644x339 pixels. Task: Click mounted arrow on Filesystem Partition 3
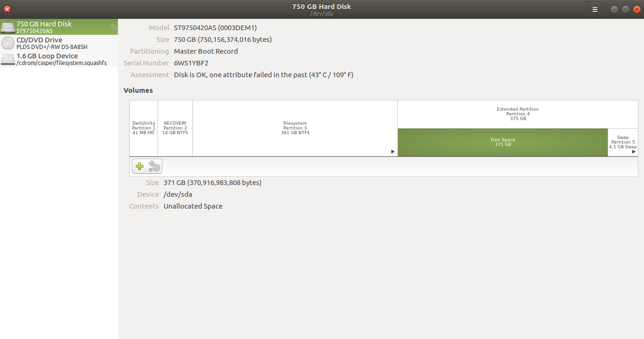click(393, 152)
